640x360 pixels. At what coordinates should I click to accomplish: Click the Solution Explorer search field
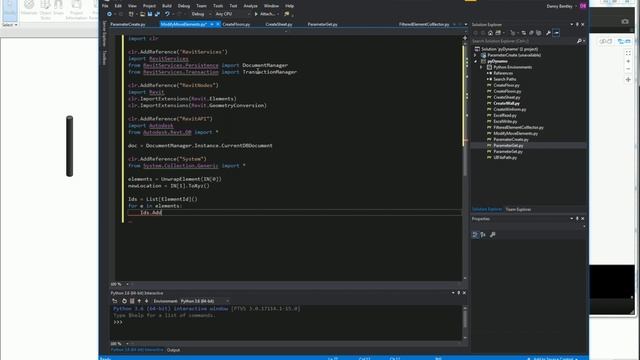(524, 41)
